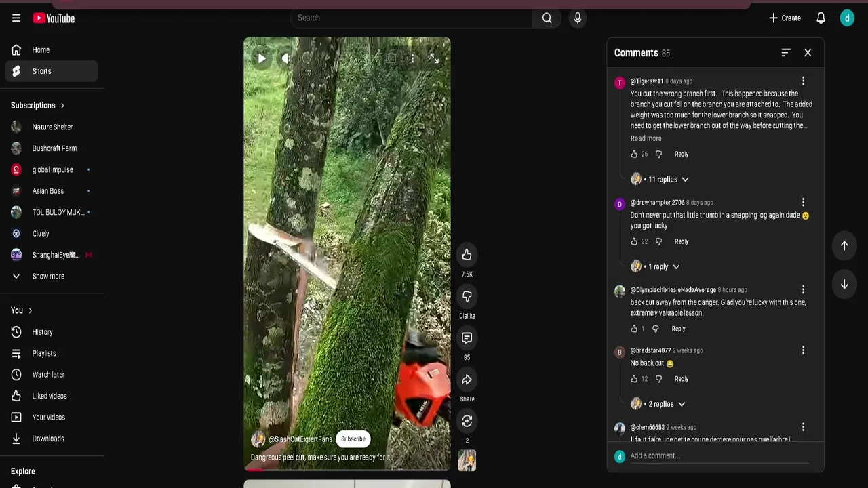Dislike this Short
This screenshot has width=868, height=488.
point(467,296)
